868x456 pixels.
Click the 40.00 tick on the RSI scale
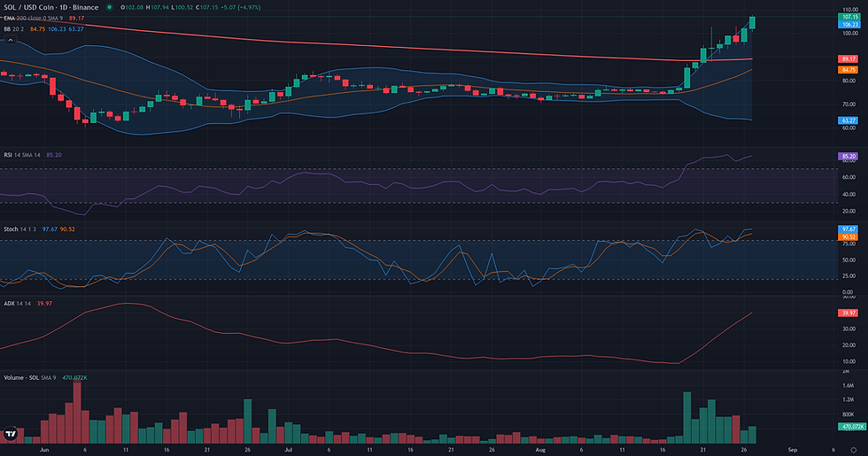pyautogui.click(x=849, y=194)
